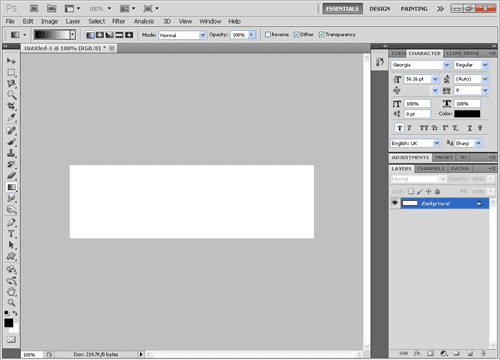
Task: Launch Bridge from the application bar
Action: coord(34,8)
